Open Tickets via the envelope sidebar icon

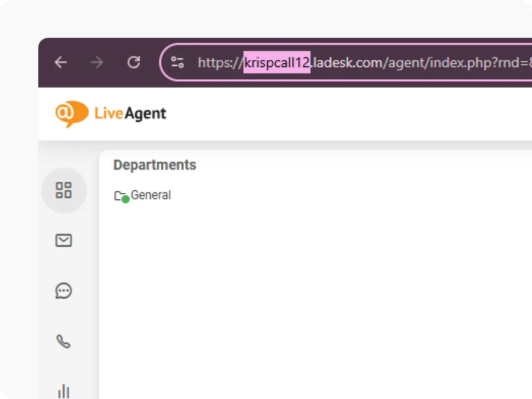point(64,240)
